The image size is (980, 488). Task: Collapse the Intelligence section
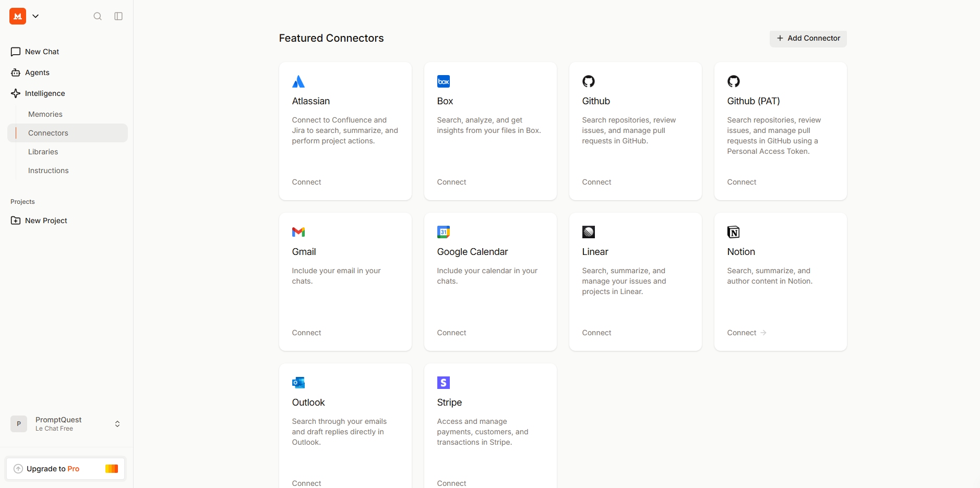(45, 93)
